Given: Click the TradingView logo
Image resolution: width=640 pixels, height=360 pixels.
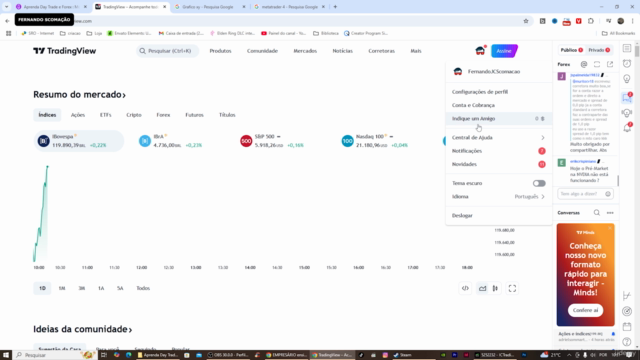Looking at the screenshot, I should click(64, 51).
